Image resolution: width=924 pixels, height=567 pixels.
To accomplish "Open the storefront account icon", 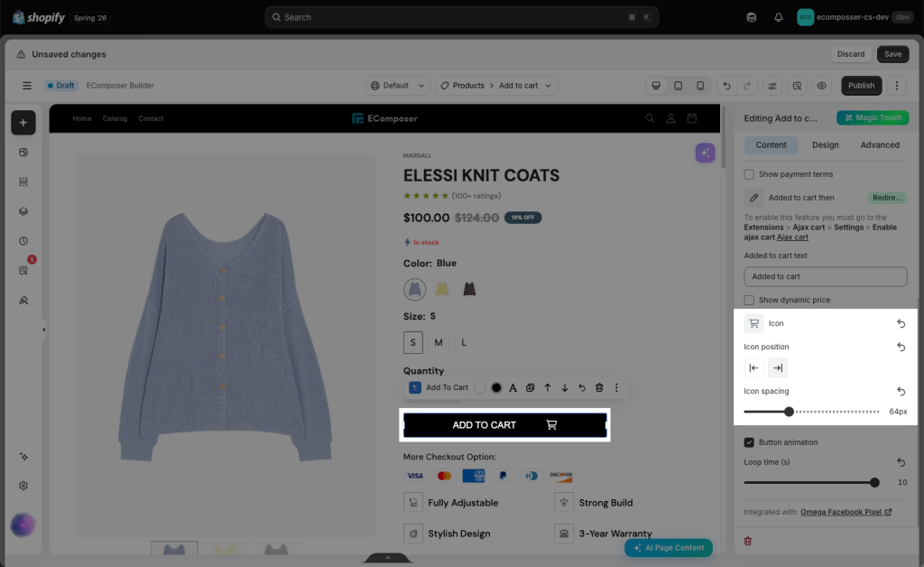I will pyautogui.click(x=670, y=118).
